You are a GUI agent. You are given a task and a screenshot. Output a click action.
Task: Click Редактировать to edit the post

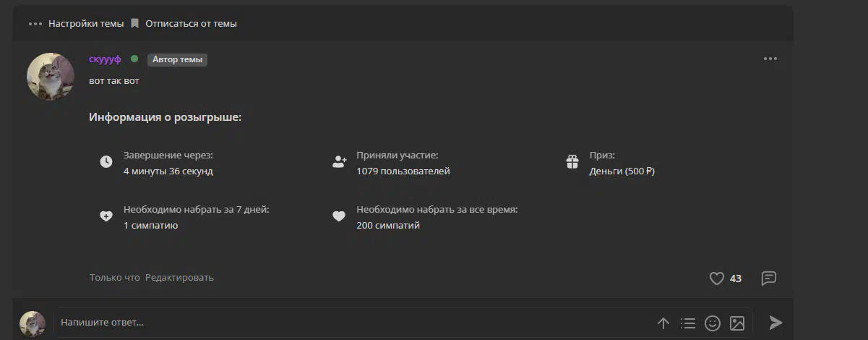179,278
